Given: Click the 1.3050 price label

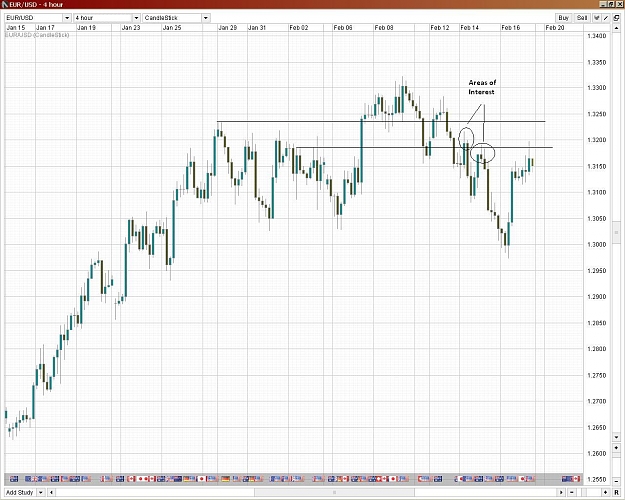Looking at the screenshot, I should coord(597,219).
